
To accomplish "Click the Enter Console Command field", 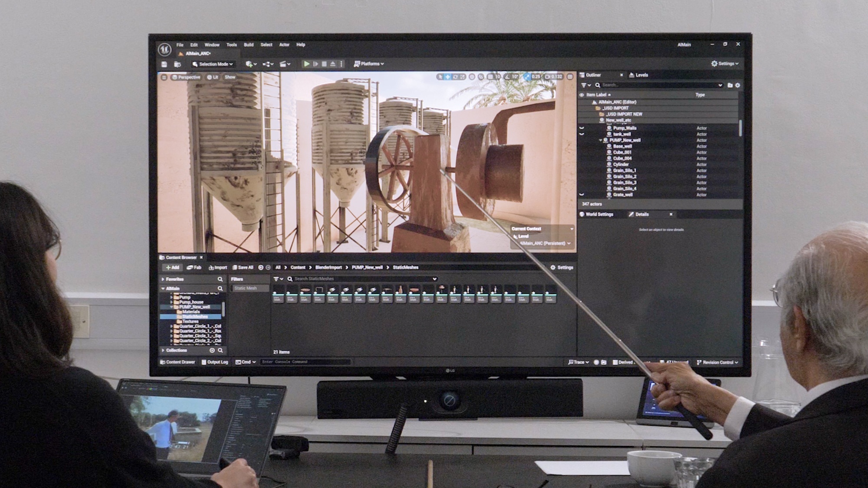I will (304, 362).
